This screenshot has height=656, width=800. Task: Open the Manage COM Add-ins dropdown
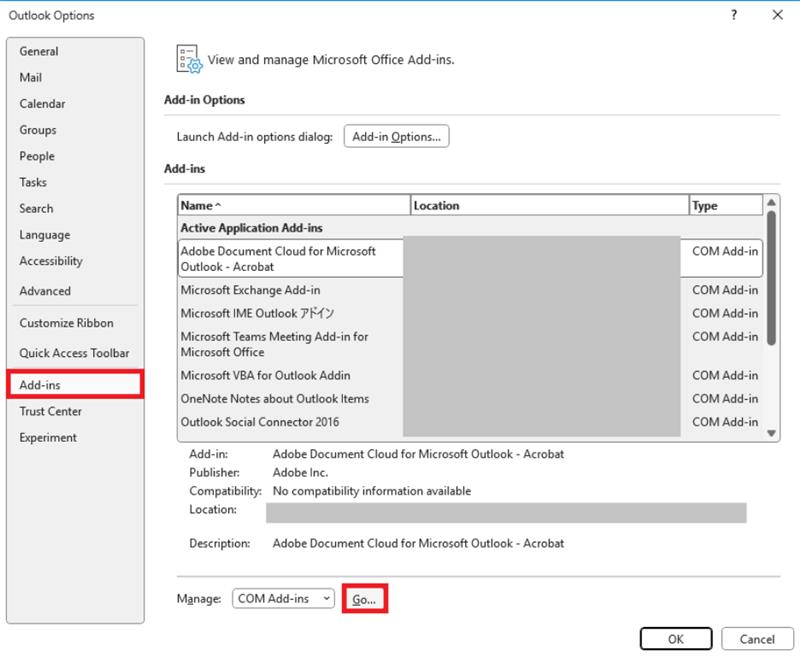point(283,598)
